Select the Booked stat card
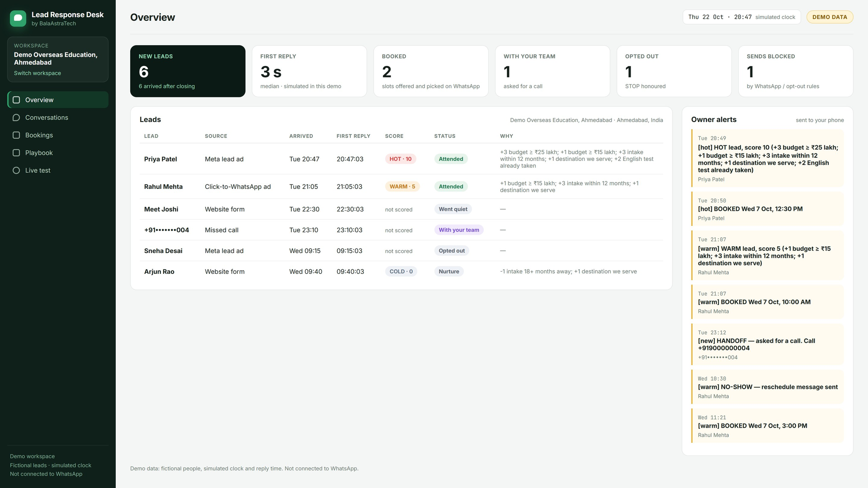Viewport: 868px width, 488px height. point(431,71)
